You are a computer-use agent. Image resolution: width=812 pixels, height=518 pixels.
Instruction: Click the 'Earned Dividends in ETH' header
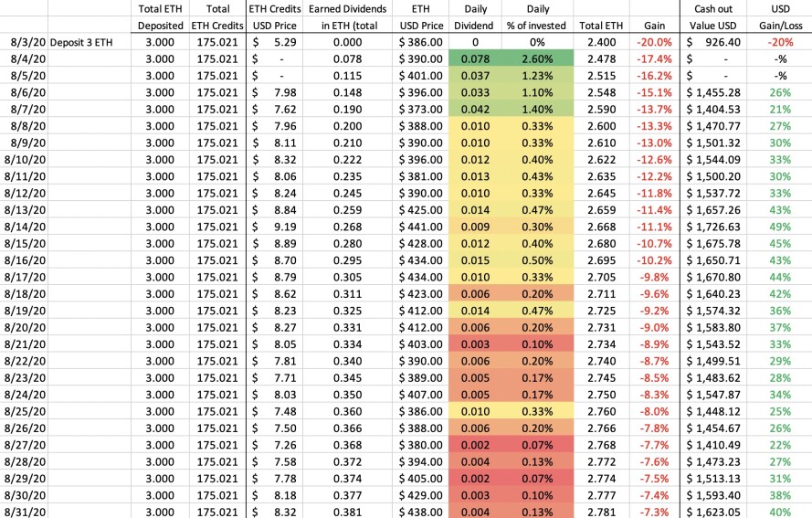coord(347,17)
